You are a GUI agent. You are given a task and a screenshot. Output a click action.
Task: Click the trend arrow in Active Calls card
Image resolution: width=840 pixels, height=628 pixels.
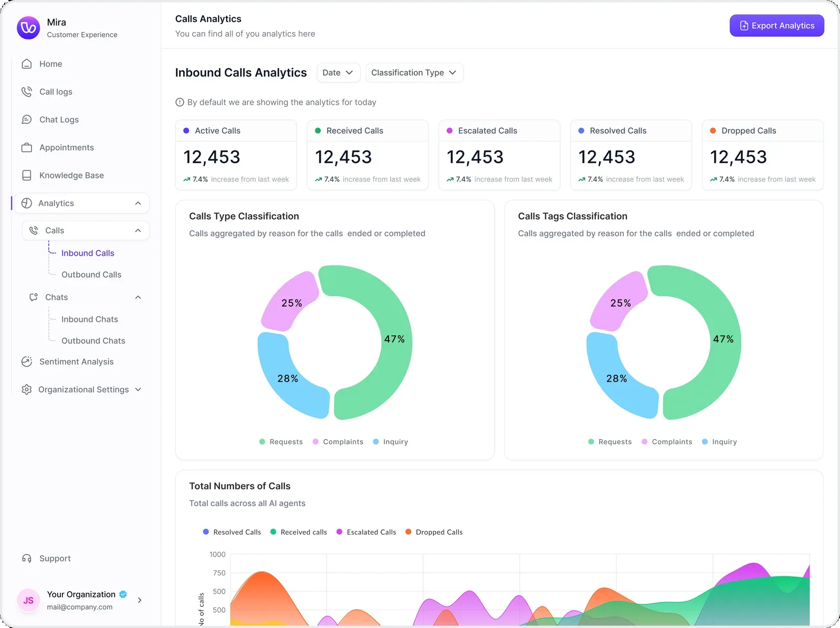pos(187,180)
